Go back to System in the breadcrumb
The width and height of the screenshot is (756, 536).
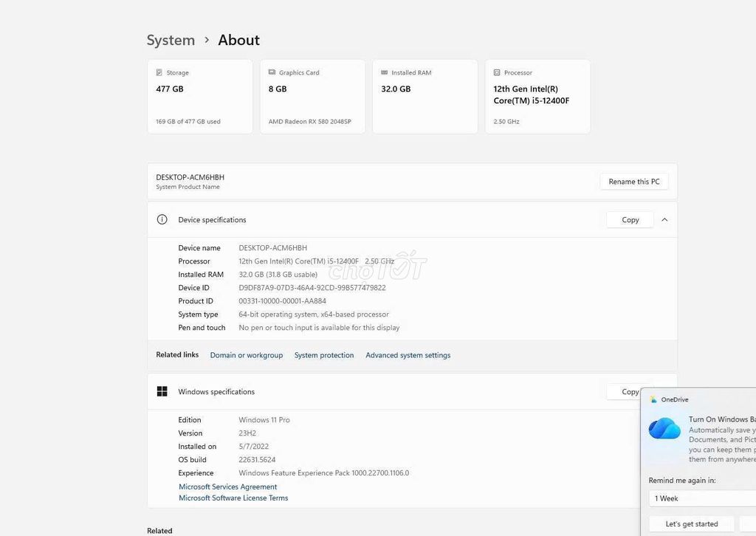171,41
